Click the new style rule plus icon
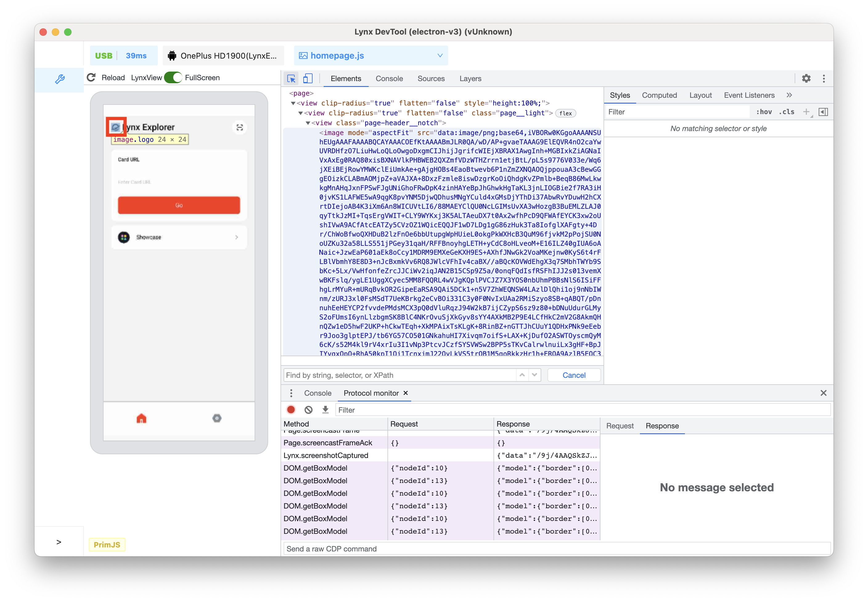This screenshot has height=602, width=868. pos(806,112)
